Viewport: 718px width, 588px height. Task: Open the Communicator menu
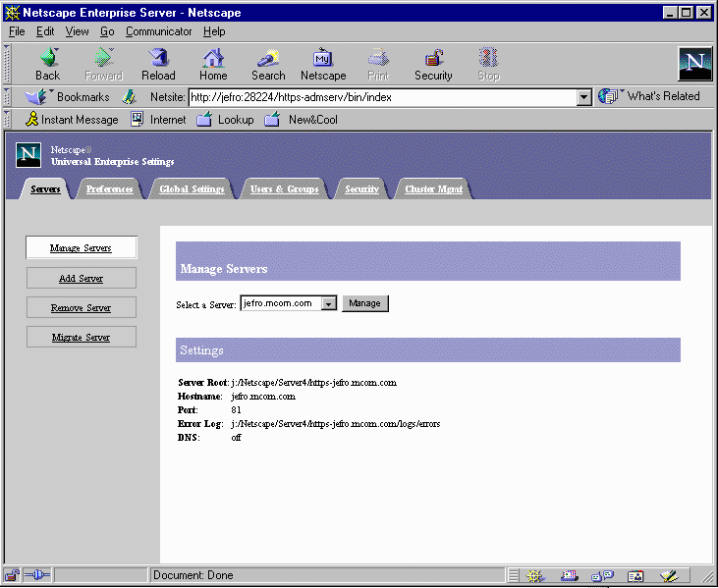[159, 31]
